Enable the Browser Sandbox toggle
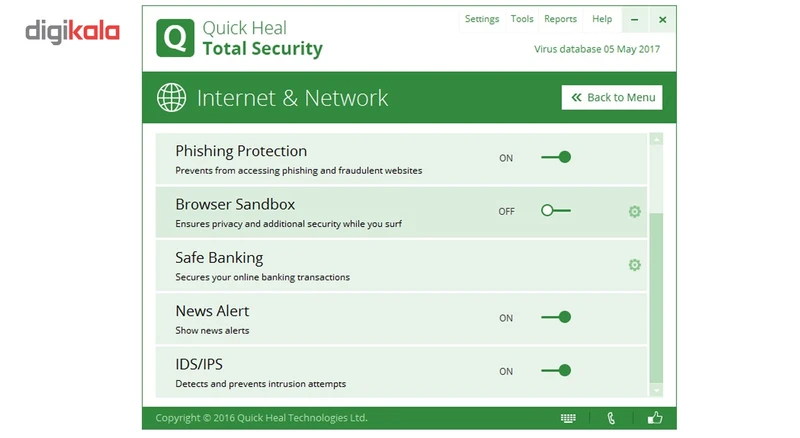The height and width of the screenshot is (438, 800). (556, 211)
